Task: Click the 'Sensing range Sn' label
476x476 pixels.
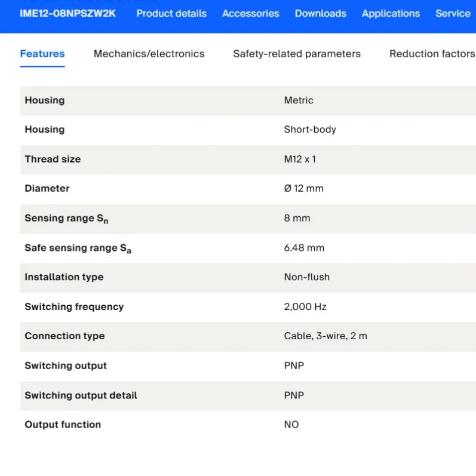Action: pyautogui.click(x=66, y=218)
